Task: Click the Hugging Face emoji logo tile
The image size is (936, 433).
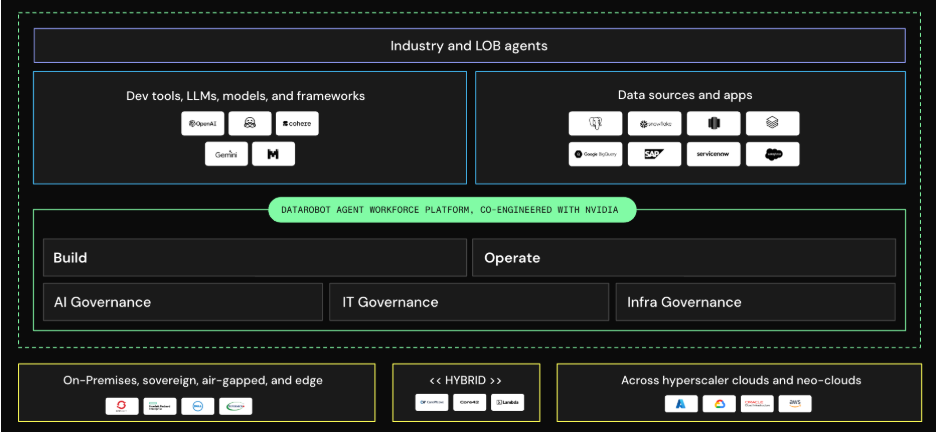Action: [250, 124]
